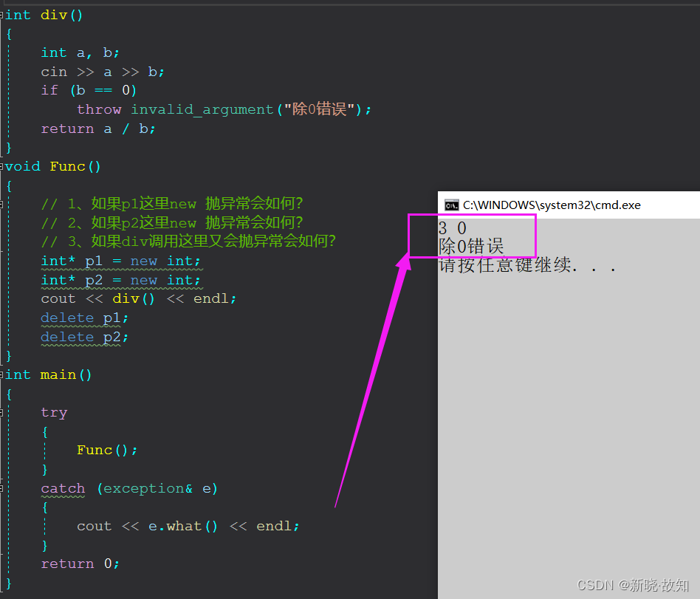Collapse the int div() function outline
This screenshot has width=700, height=599.
pyautogui.click(x=1, y=16)
